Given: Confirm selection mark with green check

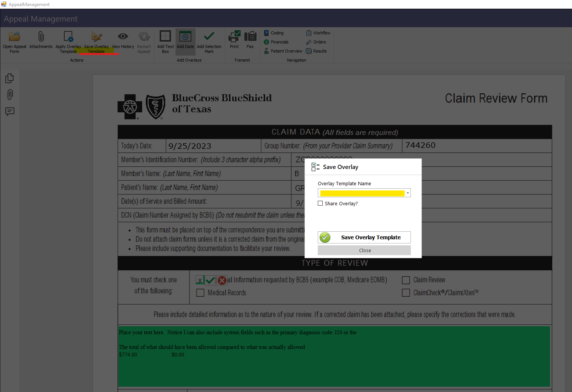Looking at the screenshot, I should 210,280.
